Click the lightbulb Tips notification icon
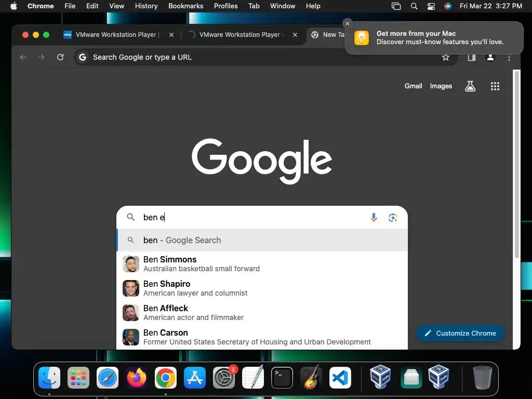 362,38
